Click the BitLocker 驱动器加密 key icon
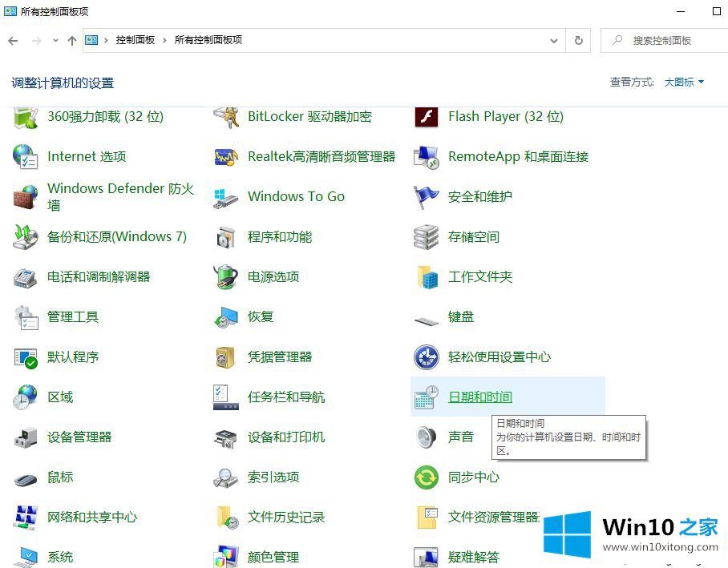 coord(226,118)
